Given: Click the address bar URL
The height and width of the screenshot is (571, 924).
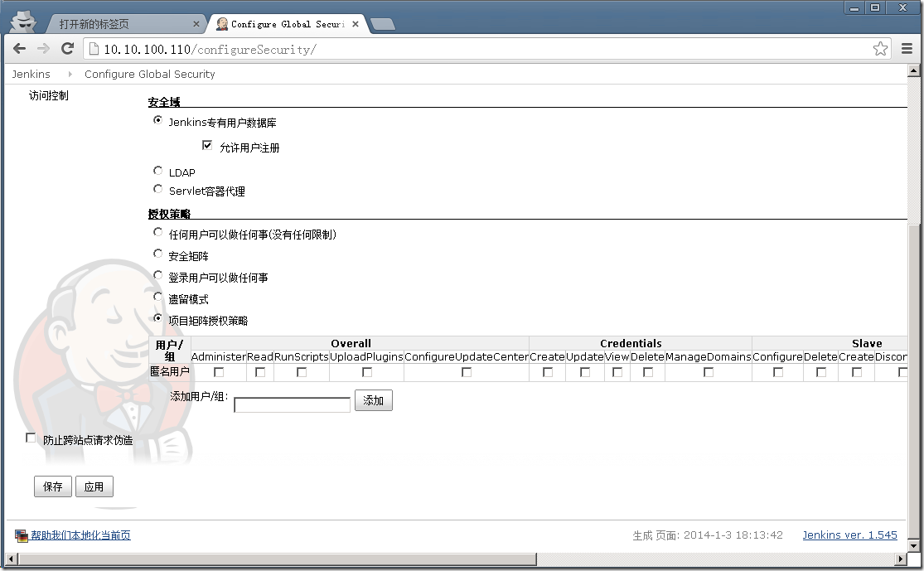Looking at the screenshot, I should (x=210, y=50).
